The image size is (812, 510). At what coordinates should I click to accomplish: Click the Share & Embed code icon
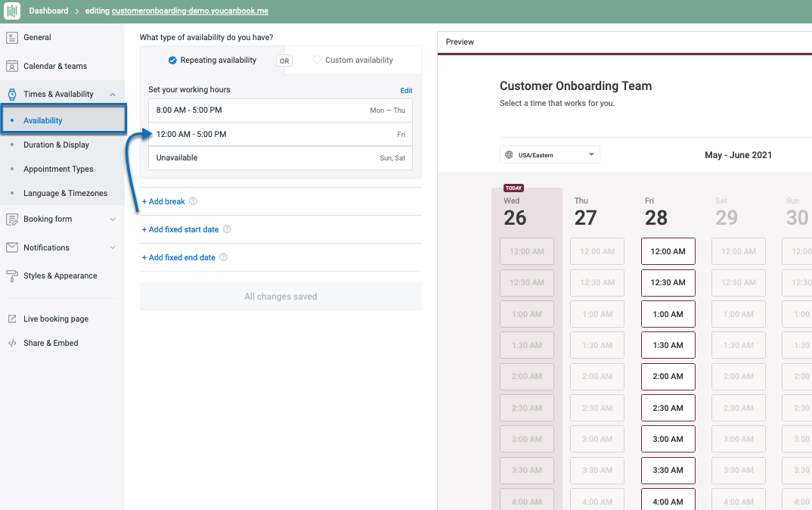point(12,343)
